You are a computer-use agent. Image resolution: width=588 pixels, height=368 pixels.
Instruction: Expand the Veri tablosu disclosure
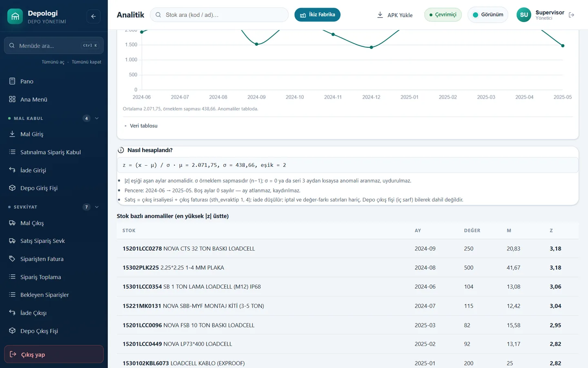(141, 126)
